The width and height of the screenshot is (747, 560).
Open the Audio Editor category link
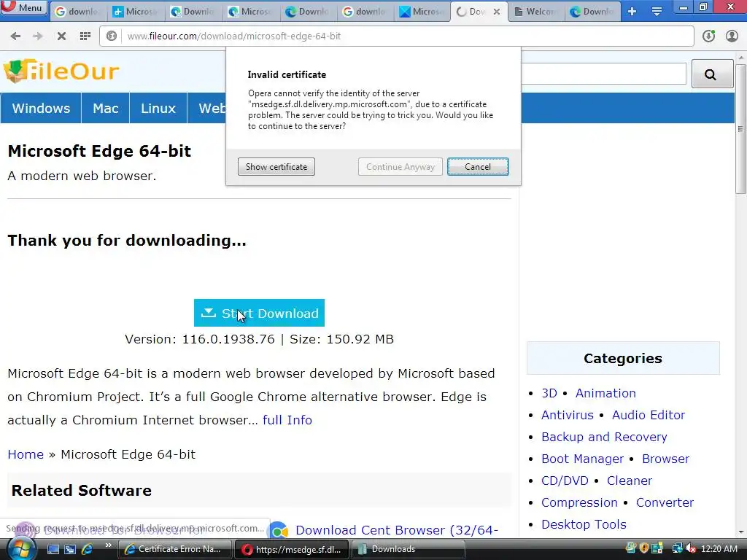point(649,415)
